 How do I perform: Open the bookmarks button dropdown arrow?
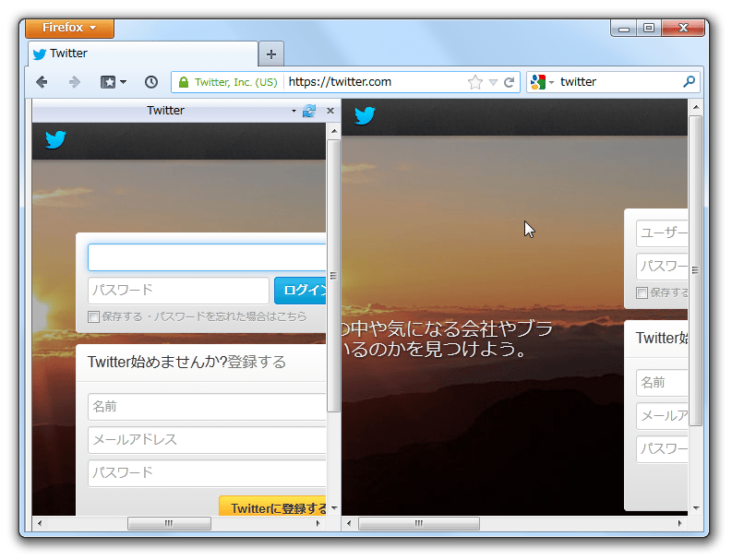[x=124, y=82]
